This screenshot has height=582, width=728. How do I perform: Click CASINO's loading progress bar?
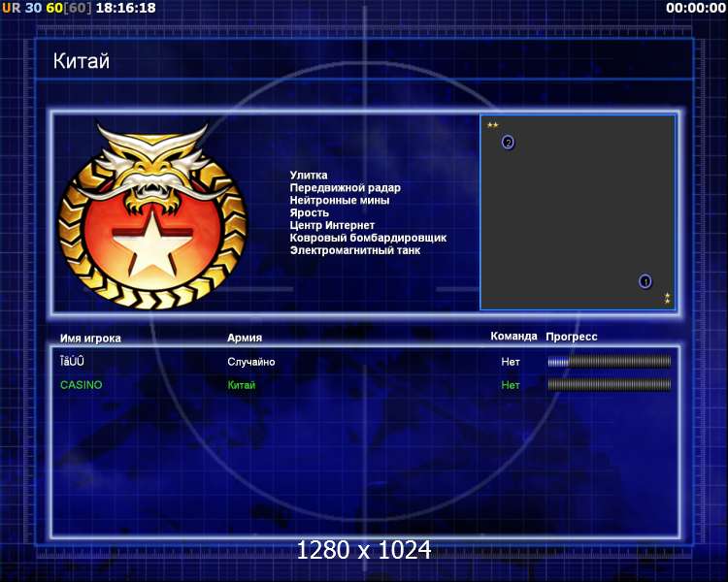(x=610, y=384)
